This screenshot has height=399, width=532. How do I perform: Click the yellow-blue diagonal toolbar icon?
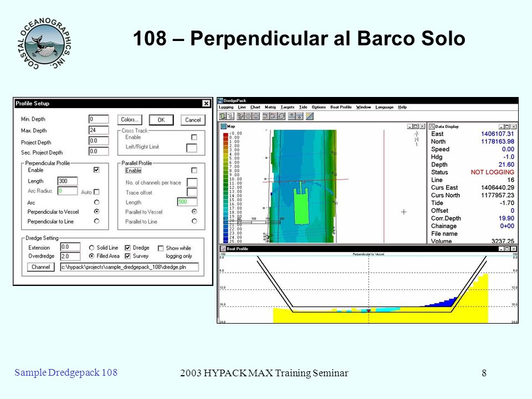point(309,116)
